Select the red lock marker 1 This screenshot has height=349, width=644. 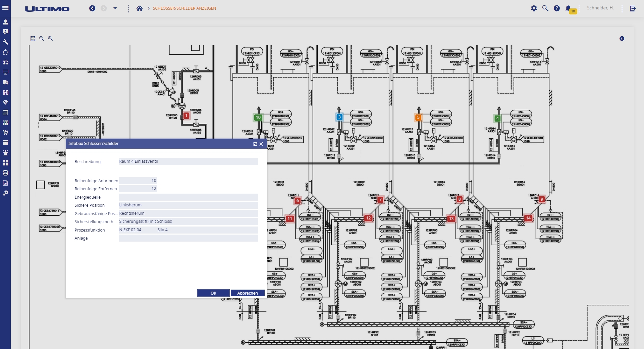(186, 116)
